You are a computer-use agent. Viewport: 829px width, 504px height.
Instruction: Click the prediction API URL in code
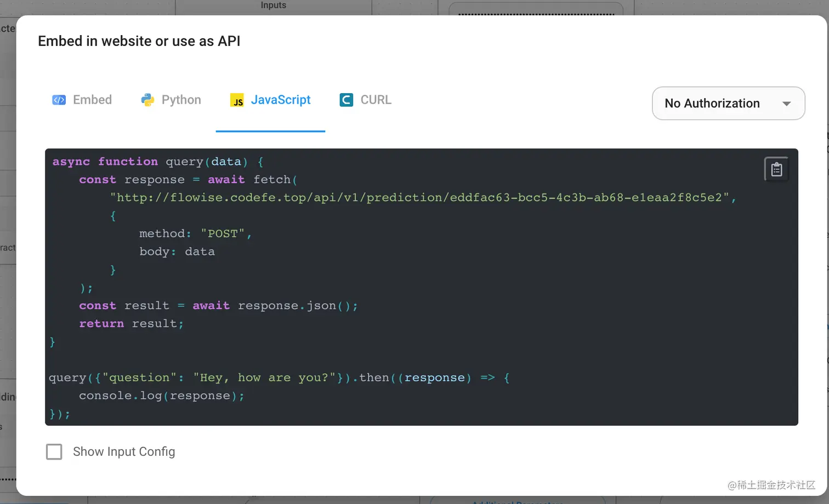[422, 198]
